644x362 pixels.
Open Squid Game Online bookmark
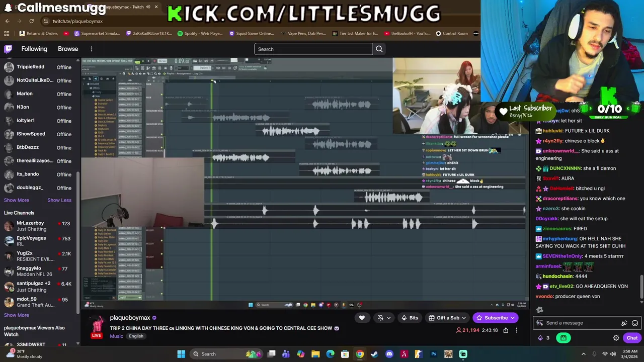[x=252, y=34]
